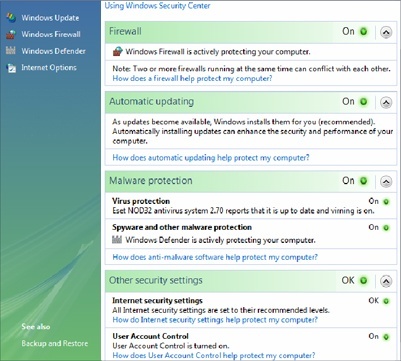This screenshot has height=361, width=401.
Task: Click 'All Internet security settings are set' text
Action: click(x=221, y=310)
